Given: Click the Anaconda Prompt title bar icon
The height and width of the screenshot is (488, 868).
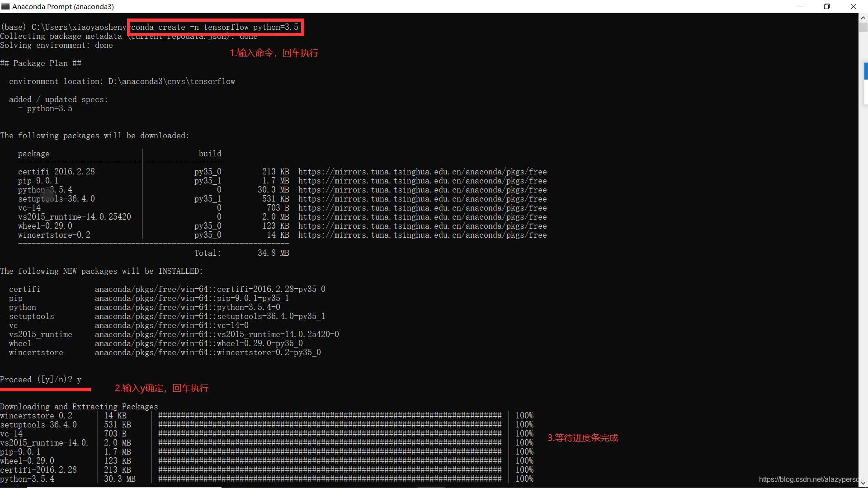Looking at the screenshot, I should tap(5, 6).
